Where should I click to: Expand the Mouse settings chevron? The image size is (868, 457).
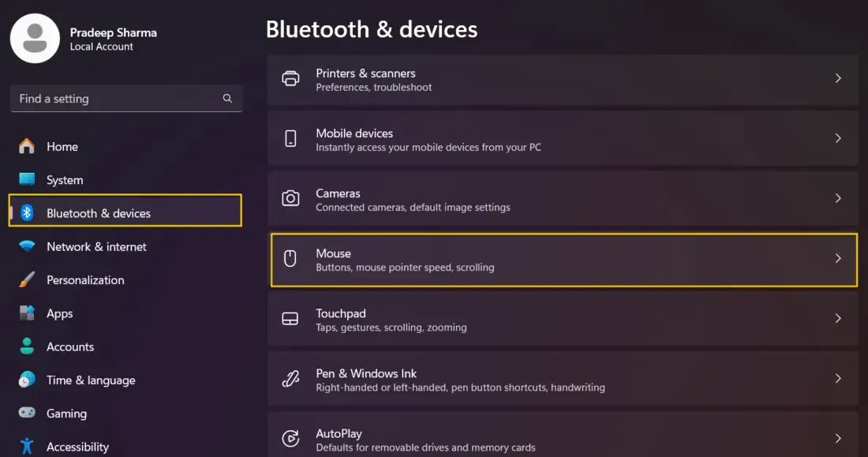point(838,258)
